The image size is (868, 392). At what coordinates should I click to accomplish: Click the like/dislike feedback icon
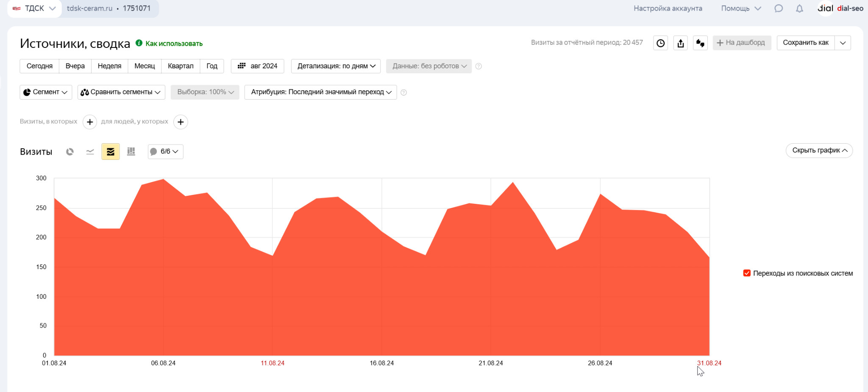tap(700, 43)
